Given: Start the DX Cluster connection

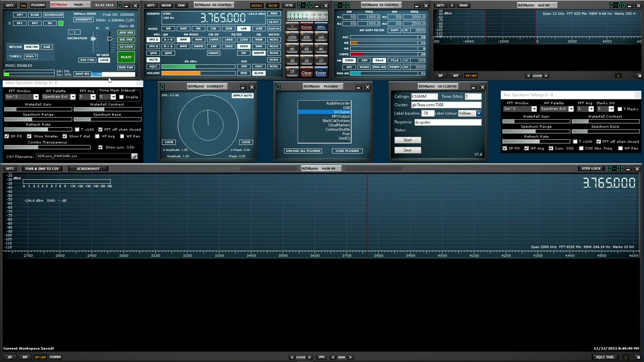Looking at the screenshot, I should pos(408,140).
